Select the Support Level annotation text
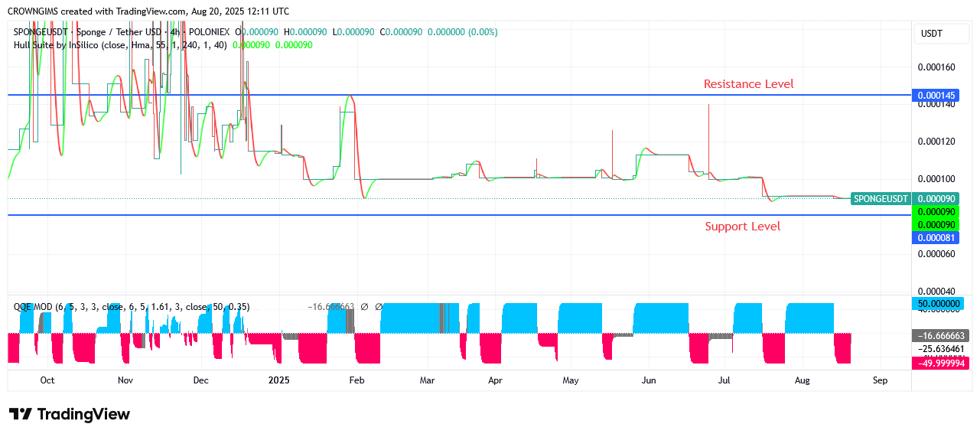980x437 pixels. [743, 227]
